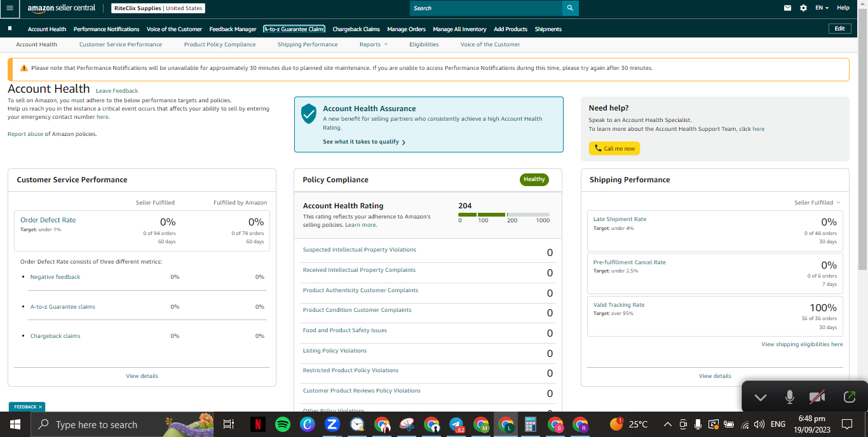This screenshot has height=437, width=868.
Task: Open Voice of the Customer top menu item
Action: [x=174, y=29]
